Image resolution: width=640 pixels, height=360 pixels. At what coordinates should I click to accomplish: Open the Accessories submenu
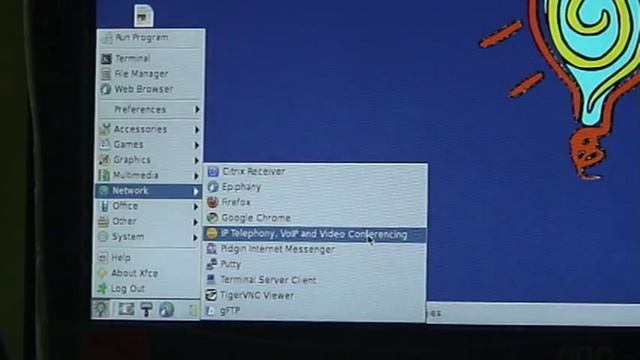150,129
